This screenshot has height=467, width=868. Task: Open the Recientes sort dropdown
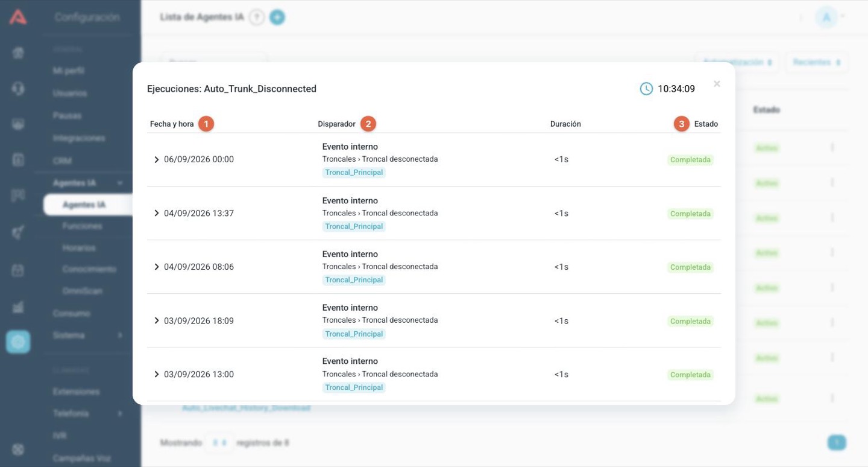pos(817,62)
